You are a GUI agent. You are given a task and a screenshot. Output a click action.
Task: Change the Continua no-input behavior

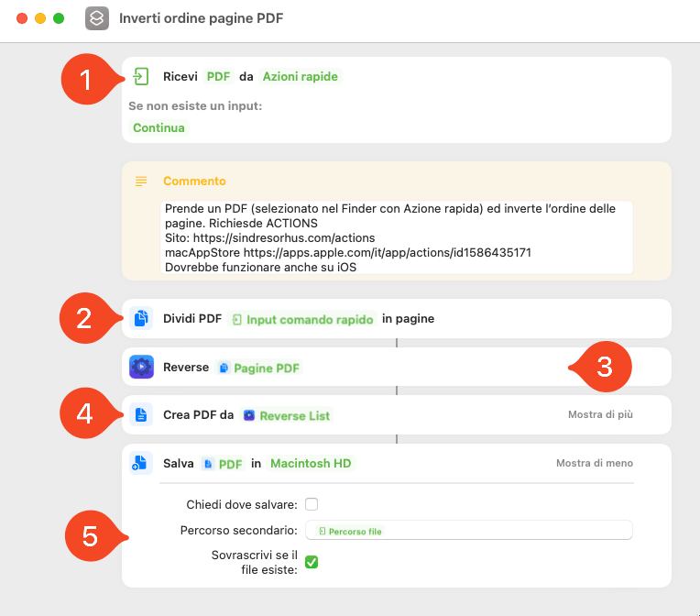pos(159,127)
